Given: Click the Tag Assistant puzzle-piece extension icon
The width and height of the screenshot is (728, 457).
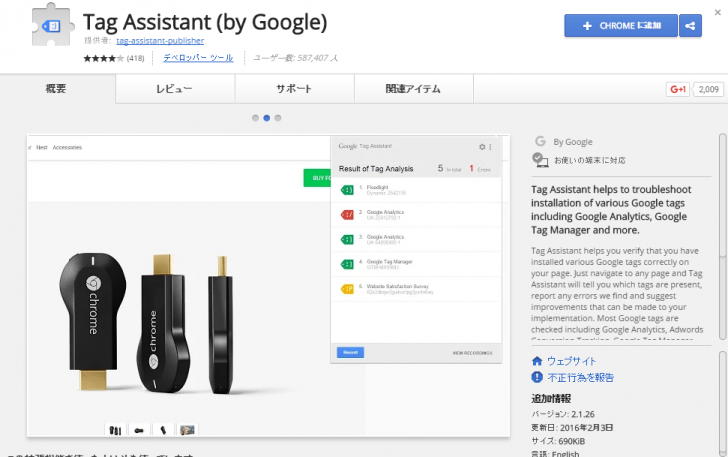Looking at the screenshot, I should click(x=53, y=25).
